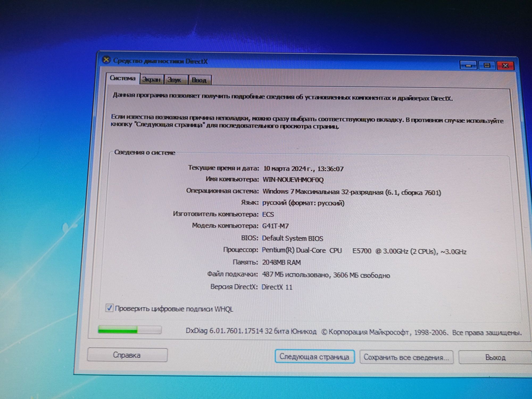Click Default System BIOS value
532x399 pixels.
[293, 238]
